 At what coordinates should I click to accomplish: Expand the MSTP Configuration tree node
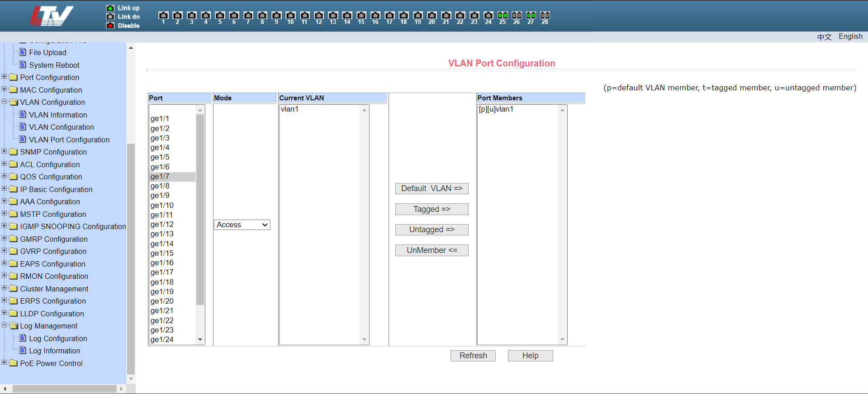pyautogui.click(x=5, y=213)
